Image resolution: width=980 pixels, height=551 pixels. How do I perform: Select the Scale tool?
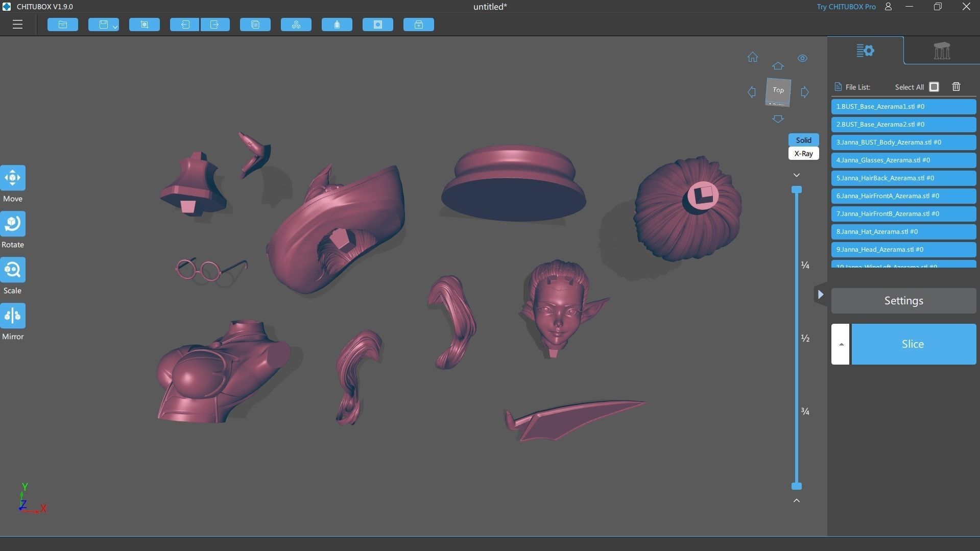pos(13,270)
